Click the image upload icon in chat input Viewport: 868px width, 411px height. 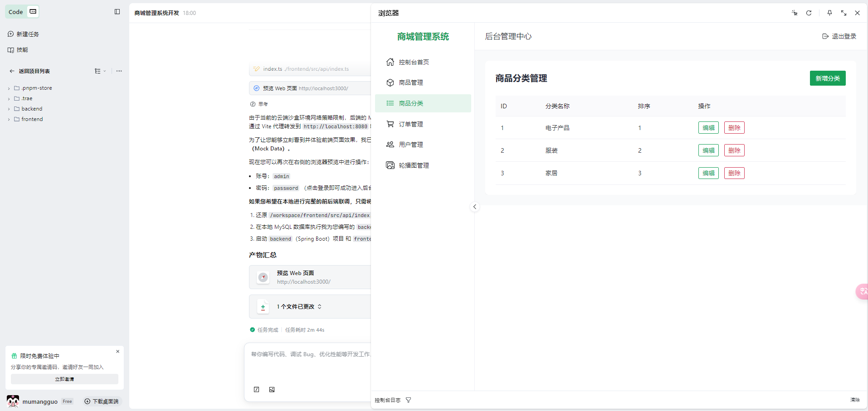click(272, 390)
